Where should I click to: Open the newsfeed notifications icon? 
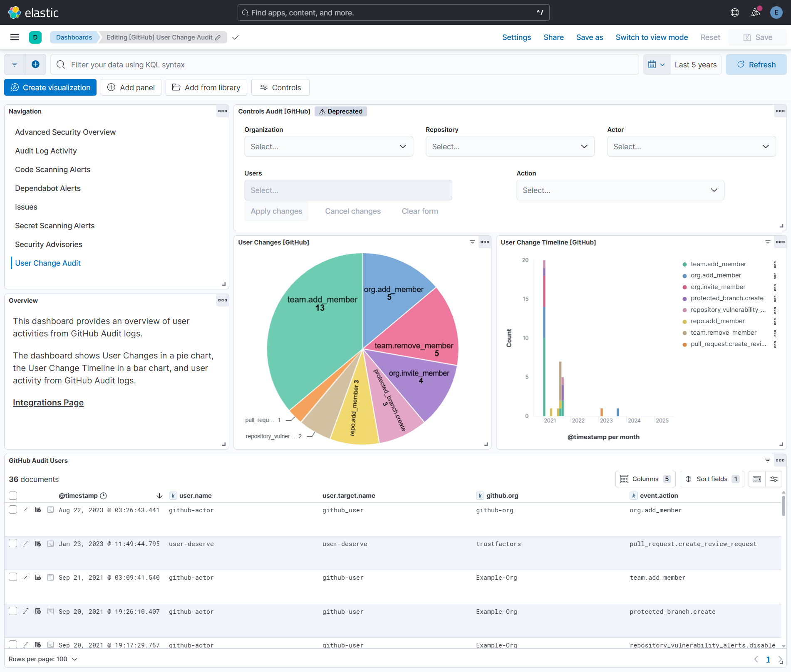(x=756, y=12)
